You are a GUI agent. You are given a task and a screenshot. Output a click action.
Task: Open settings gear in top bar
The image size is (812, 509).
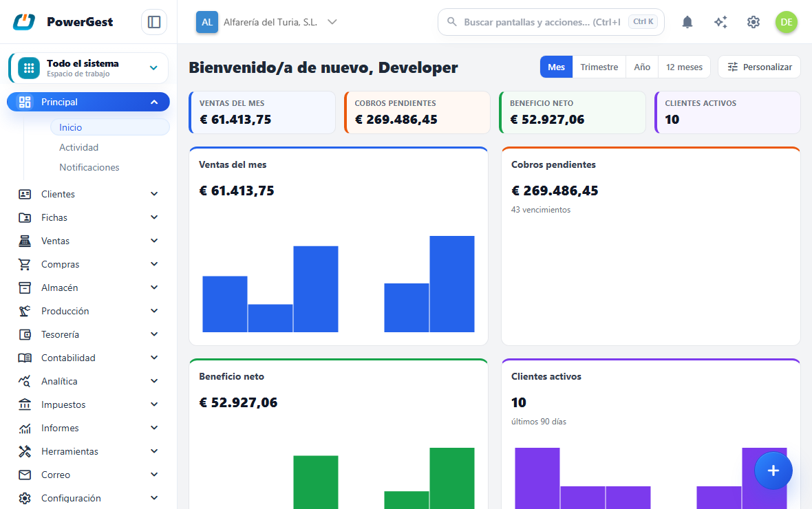(754, 22)
